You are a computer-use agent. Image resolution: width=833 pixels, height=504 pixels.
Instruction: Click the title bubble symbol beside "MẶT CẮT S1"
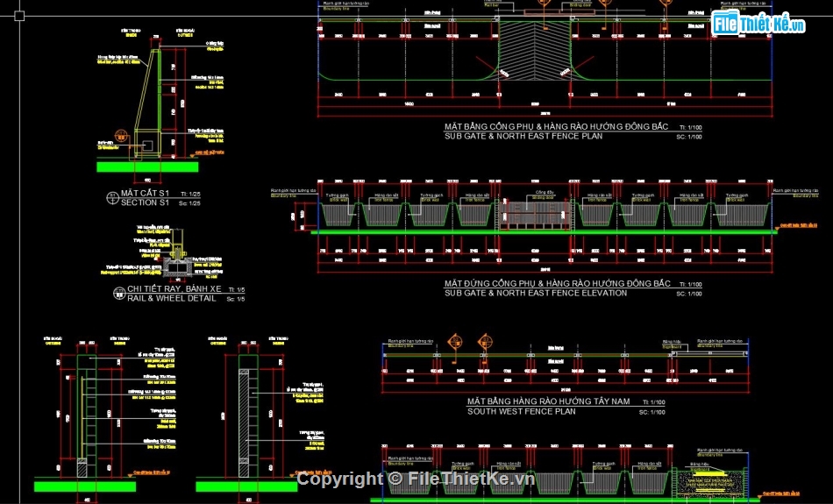[x=112, y=198]
